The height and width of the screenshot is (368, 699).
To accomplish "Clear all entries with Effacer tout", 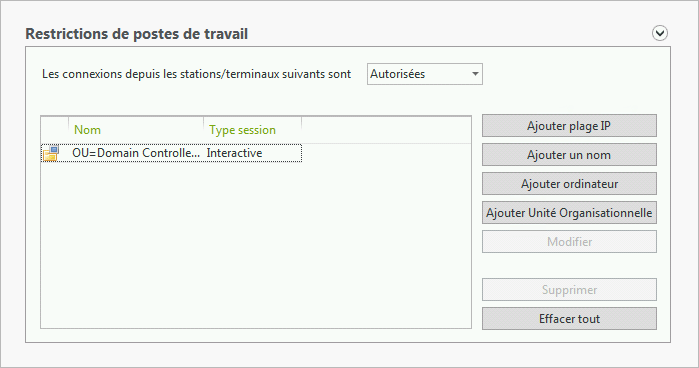I will 569,319.
